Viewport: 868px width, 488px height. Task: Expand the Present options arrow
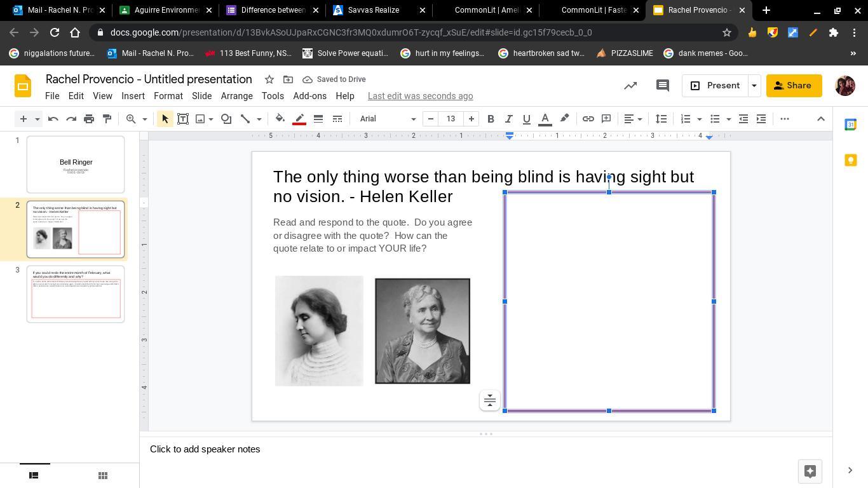pyautogui.click(x=754, y=85)
